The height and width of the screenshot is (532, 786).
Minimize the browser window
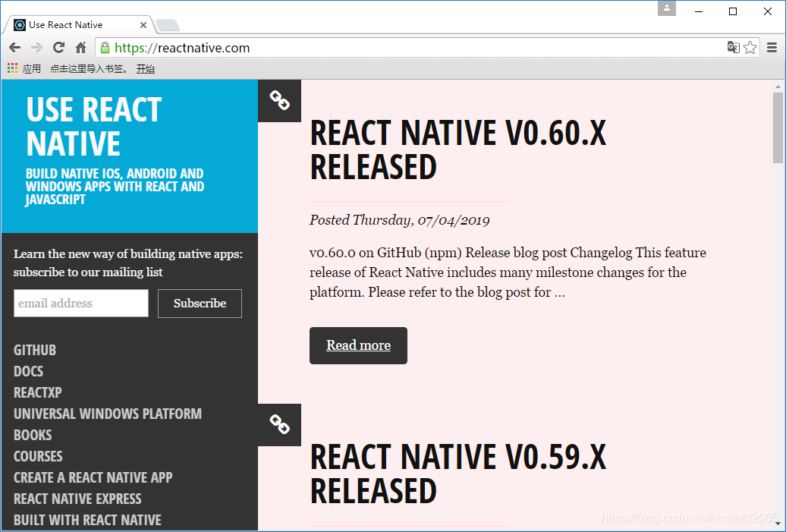tap(699, 11)
